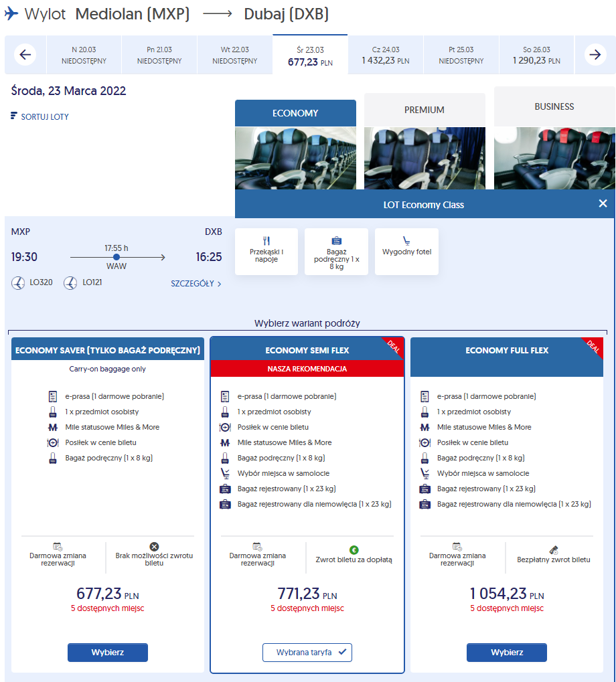
Task: Click the suitcase icon in Bagaż podręczny tile
Action: click(336, 240)
